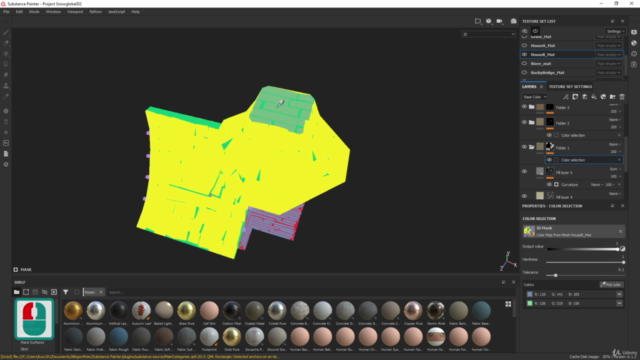Click the Pick color button
640x360 pixels.
[x=611, y=284]
